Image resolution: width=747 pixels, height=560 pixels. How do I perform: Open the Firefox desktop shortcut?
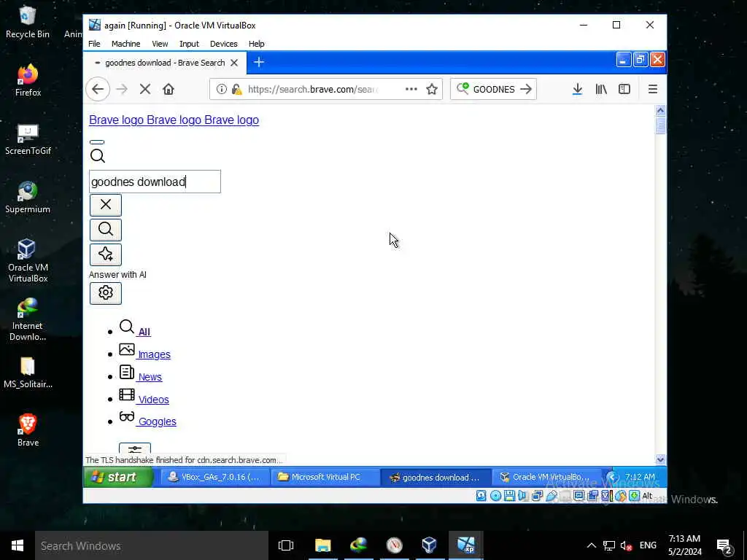point(28,80)
